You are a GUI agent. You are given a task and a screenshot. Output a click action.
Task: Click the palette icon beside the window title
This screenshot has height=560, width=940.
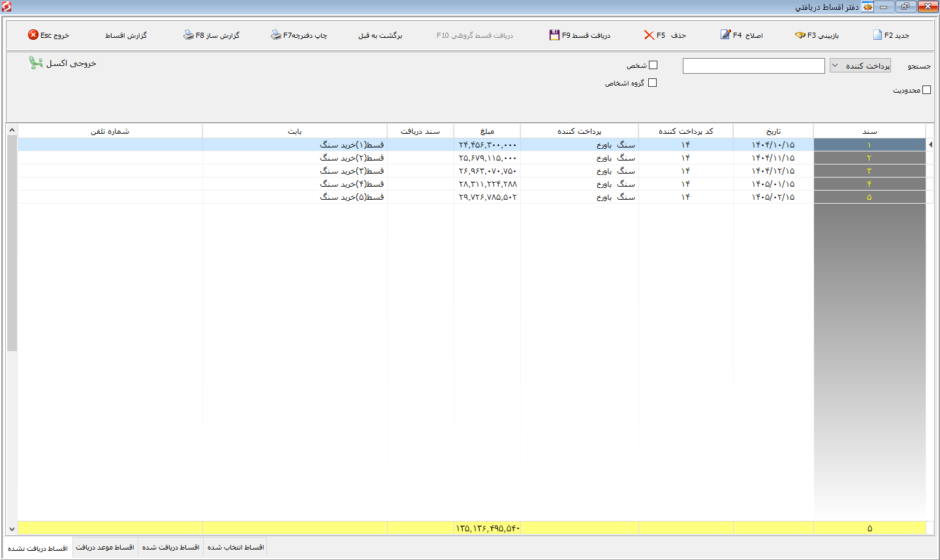868,7
